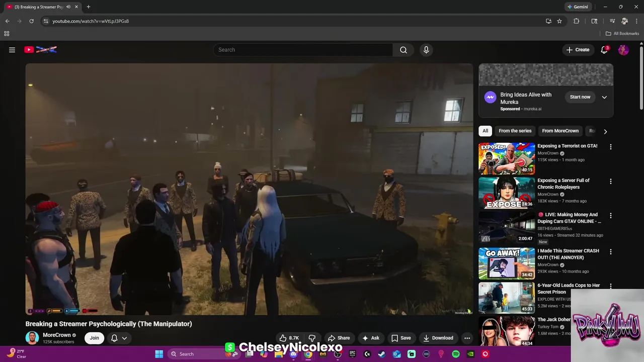The height and width of the screenshot is (362, 644).
Task: Open Exposing a Server Full thumbnail
Action: pyautogui.click(x=507, y=193)
